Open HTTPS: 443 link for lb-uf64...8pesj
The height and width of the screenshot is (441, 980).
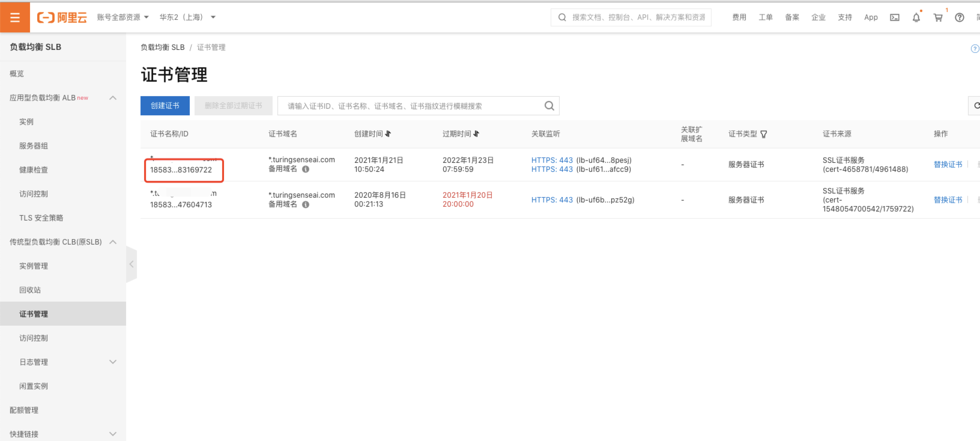point(552,160)
